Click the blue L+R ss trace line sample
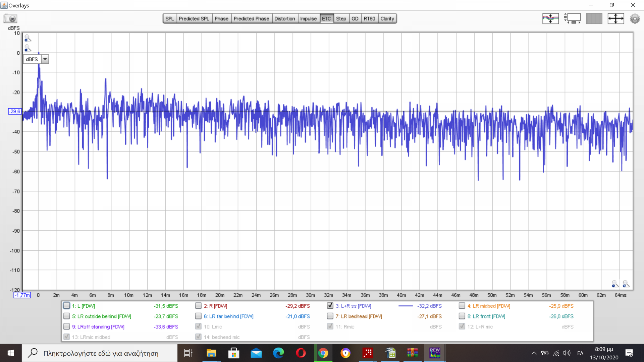This screenshot has height=362, width=644. pyautogui.click(x=406, y=306)
